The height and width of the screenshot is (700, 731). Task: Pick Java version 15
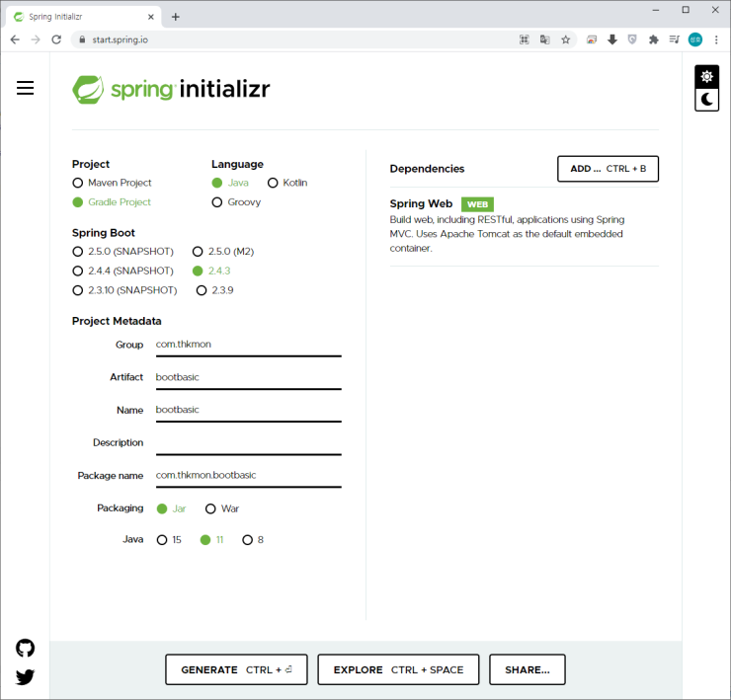pyautogui.click(x=162, y=540)
